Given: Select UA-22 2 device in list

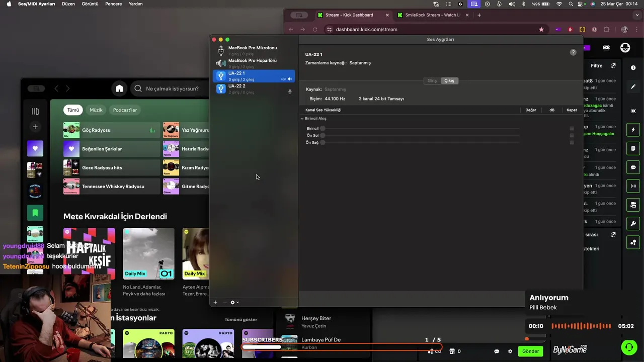Looking at the screenshot, I should [x=254, y=89].
